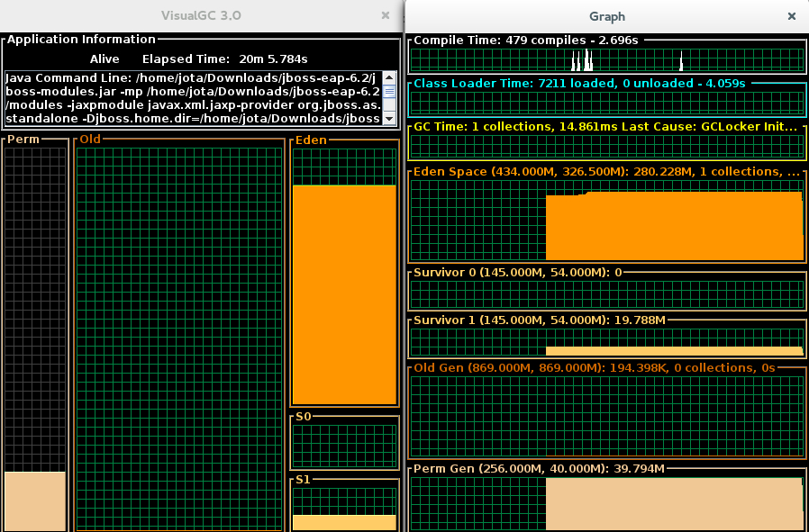The height and width of the screenshot is (532, 809).
Task: Click the 'Old Gen (869.000M, 869.000M)' heading
Action: click(595, 368)
